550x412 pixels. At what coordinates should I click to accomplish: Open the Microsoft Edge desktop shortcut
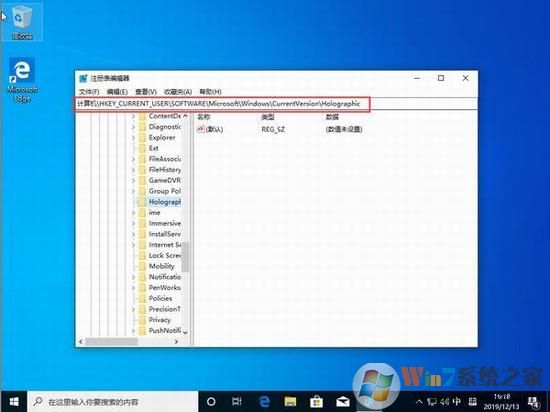tap(22, 80)
